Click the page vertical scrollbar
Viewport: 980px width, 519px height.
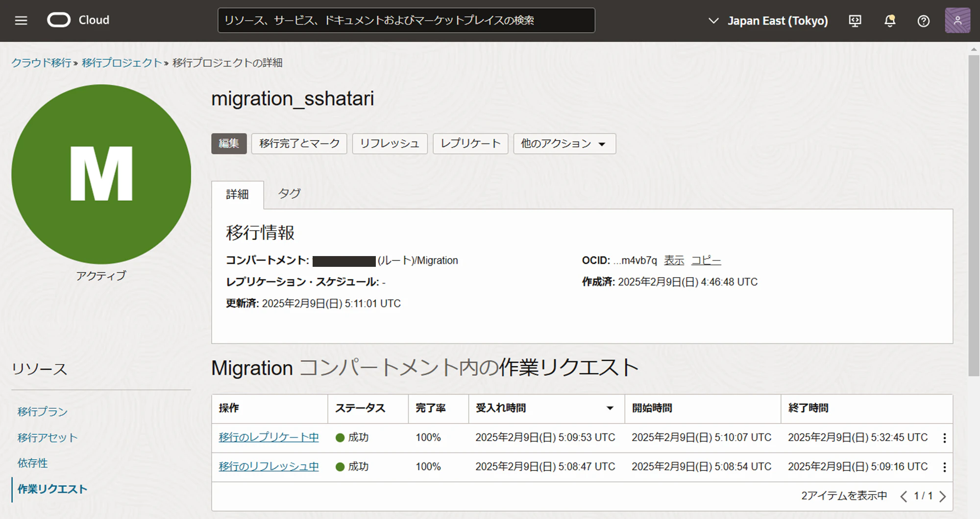pyautogui.click(x=974, y=215)
